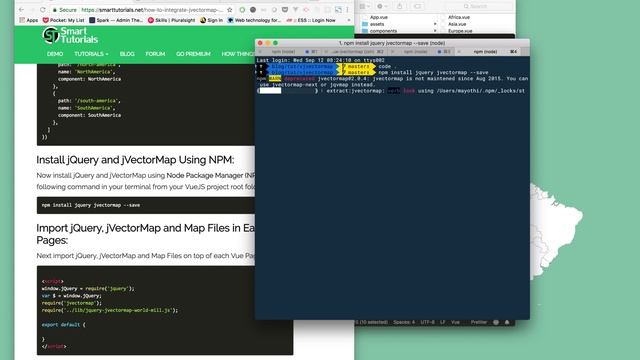
Task: Open Spark Admin Theme bookmark
Action: click(x=116, y=20)
